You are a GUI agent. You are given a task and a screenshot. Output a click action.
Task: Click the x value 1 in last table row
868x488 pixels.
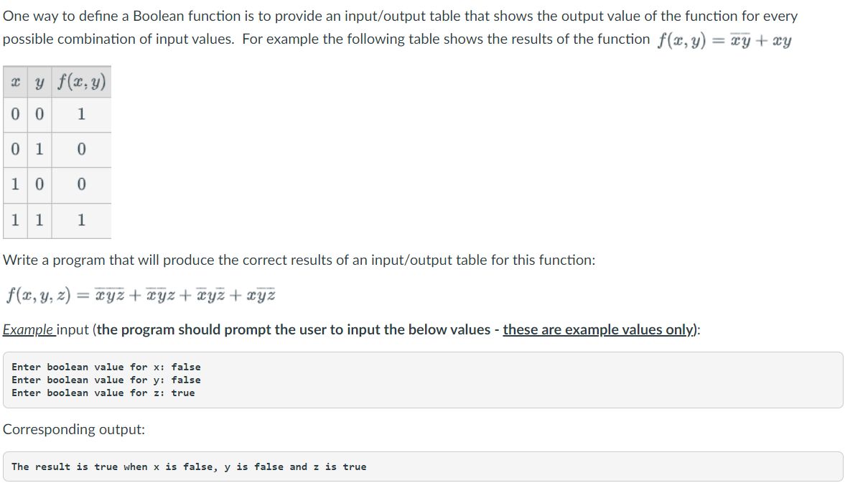pos(15,220)
